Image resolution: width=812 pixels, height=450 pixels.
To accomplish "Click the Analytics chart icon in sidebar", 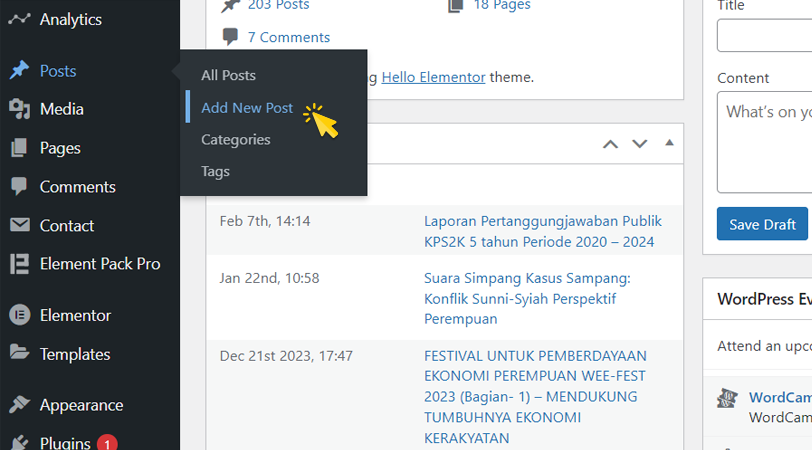I will (x=19, y=20).
